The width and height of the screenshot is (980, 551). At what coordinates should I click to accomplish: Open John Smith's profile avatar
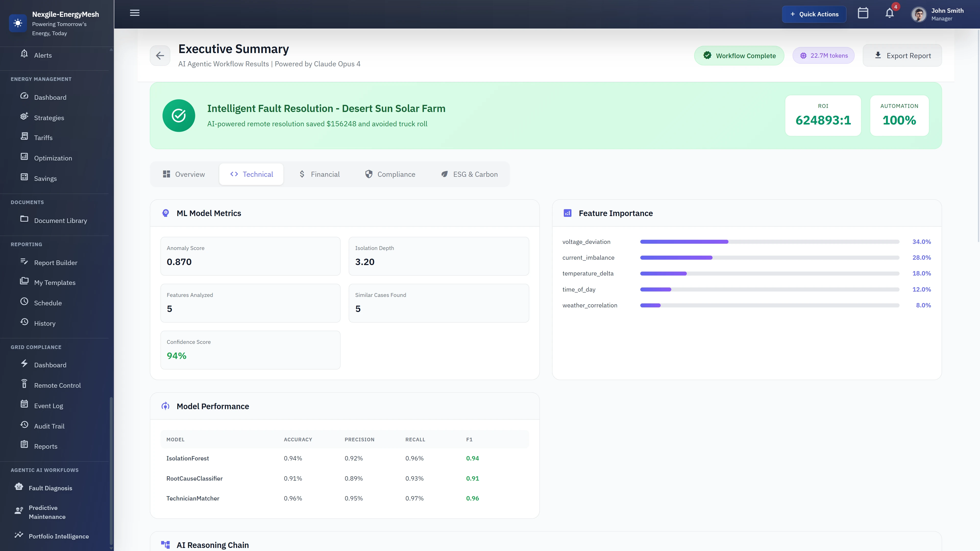(918, 14)
